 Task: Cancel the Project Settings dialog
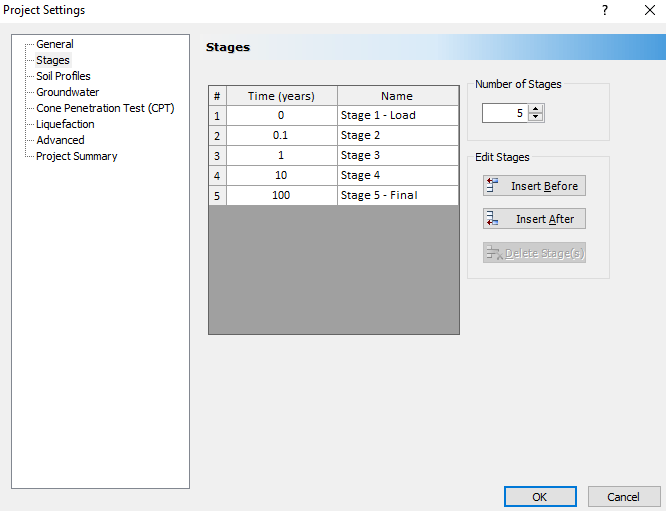(623, 497)
